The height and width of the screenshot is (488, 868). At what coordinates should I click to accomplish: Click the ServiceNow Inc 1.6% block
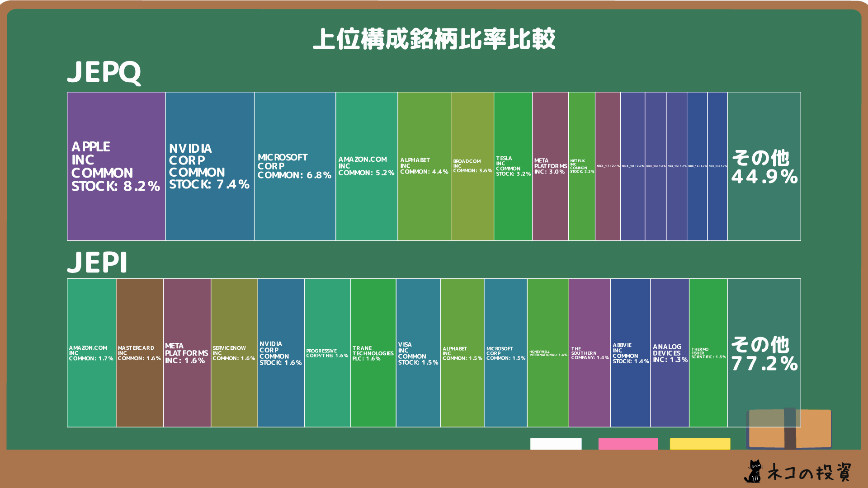pos(235,353)
